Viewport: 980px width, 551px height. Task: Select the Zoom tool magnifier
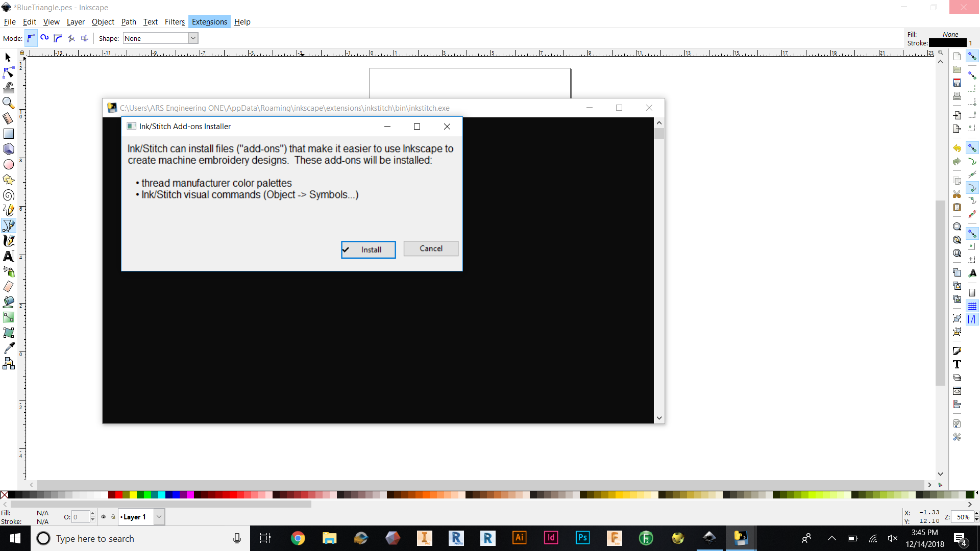click(x=9, y=103)
